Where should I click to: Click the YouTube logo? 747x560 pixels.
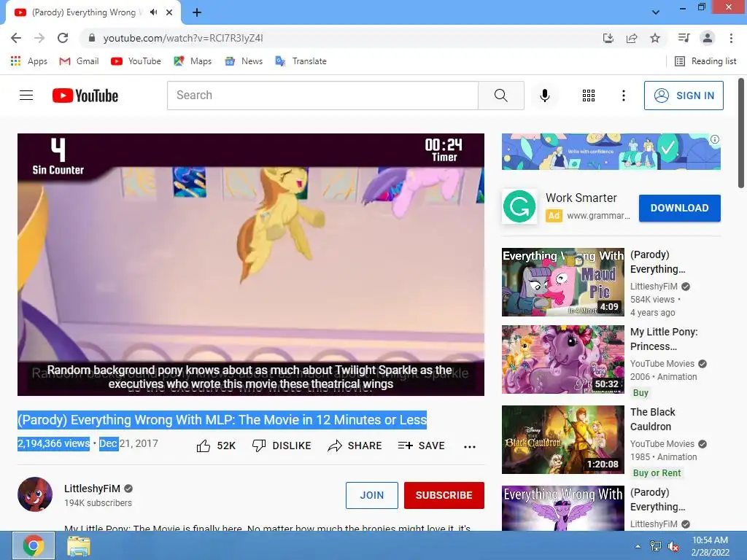coord(85,96)
